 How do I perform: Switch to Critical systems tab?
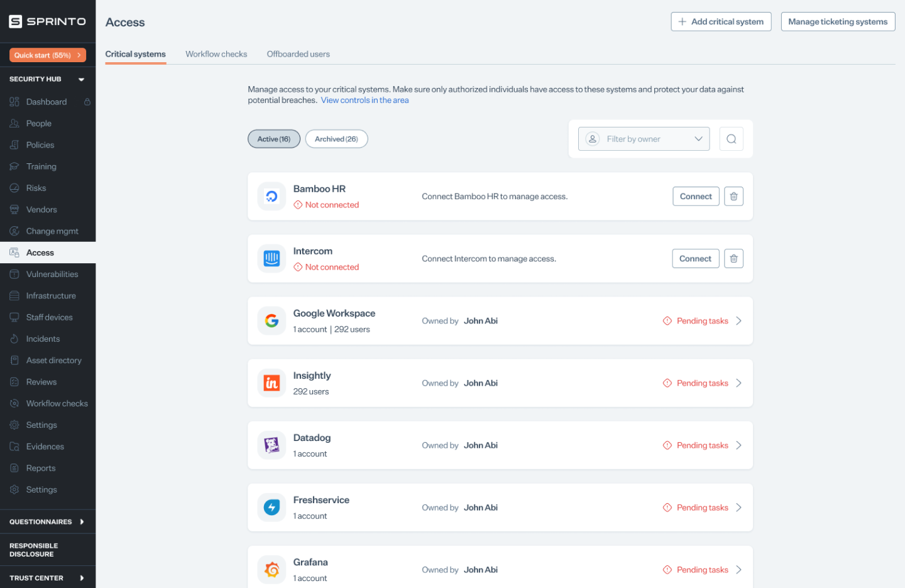[136, 55]
